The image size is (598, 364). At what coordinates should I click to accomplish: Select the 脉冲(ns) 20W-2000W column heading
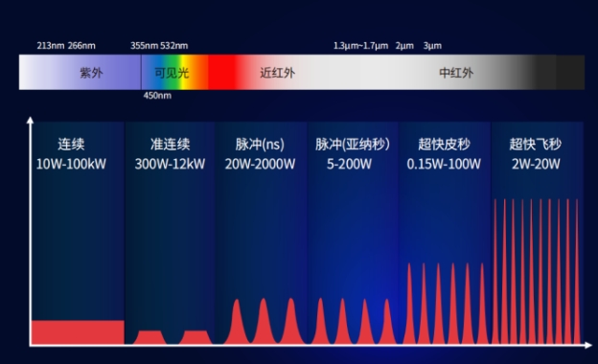pyautogui.click(x=260, y=154)
